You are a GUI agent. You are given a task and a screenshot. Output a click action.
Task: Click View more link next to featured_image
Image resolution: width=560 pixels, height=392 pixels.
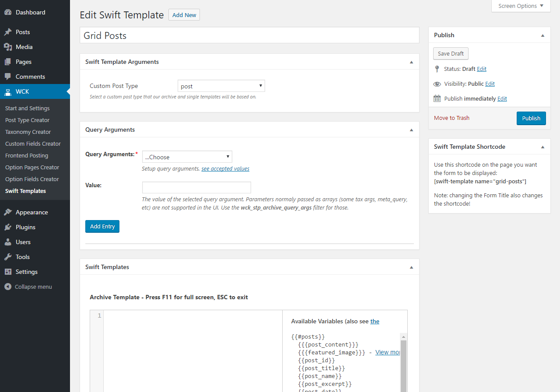(388, 352)
